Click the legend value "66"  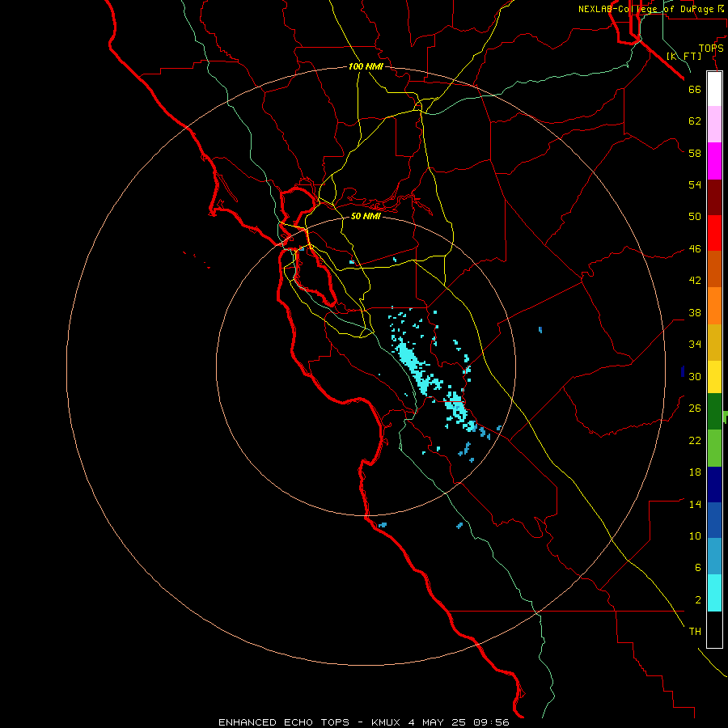(695, 89)
